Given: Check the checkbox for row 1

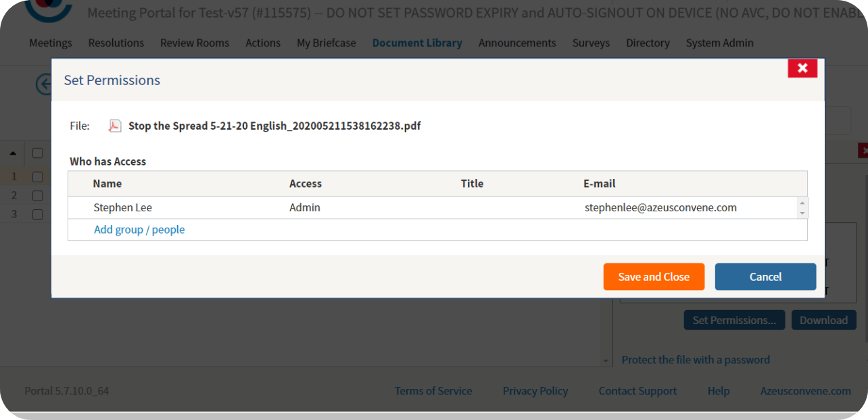Looking at the screenshot, I should [x=38, y=177].
